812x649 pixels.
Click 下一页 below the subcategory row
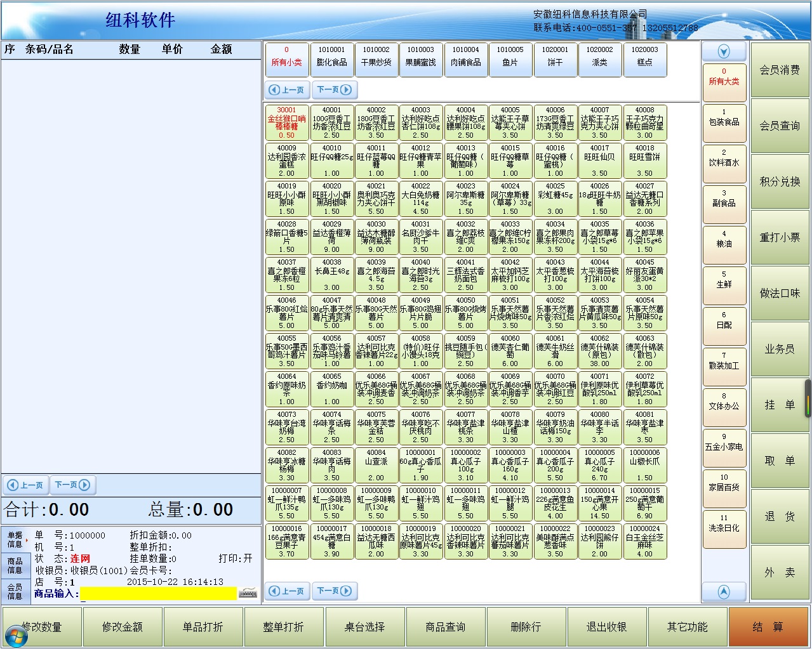(334, 90)
